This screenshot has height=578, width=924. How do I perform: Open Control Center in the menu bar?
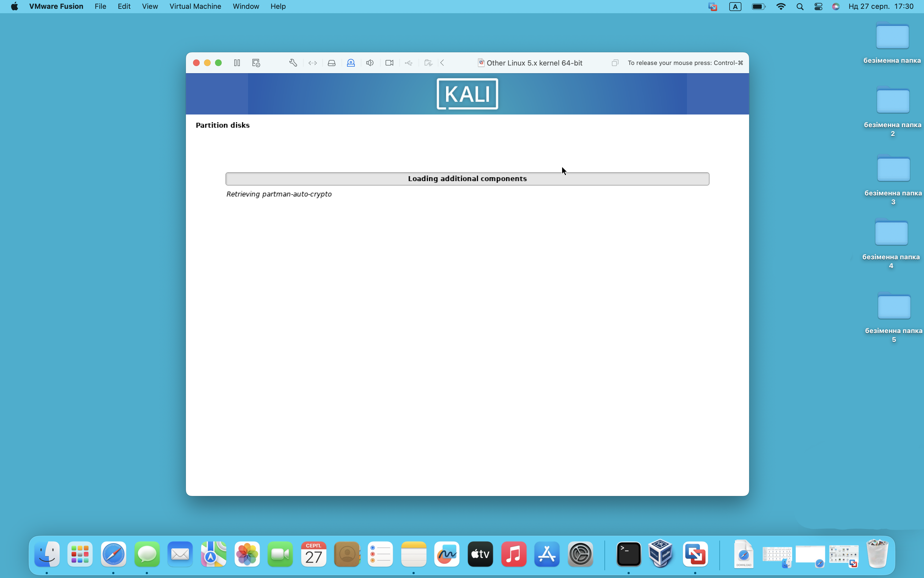pyautogui.click(x=818, y=7)
